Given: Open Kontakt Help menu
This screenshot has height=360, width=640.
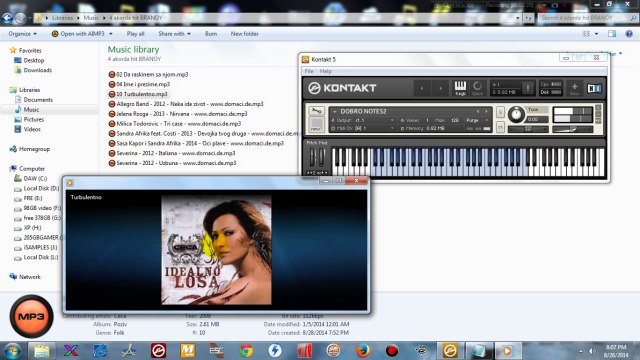Looking at the screenshot, I should [325, 71].
